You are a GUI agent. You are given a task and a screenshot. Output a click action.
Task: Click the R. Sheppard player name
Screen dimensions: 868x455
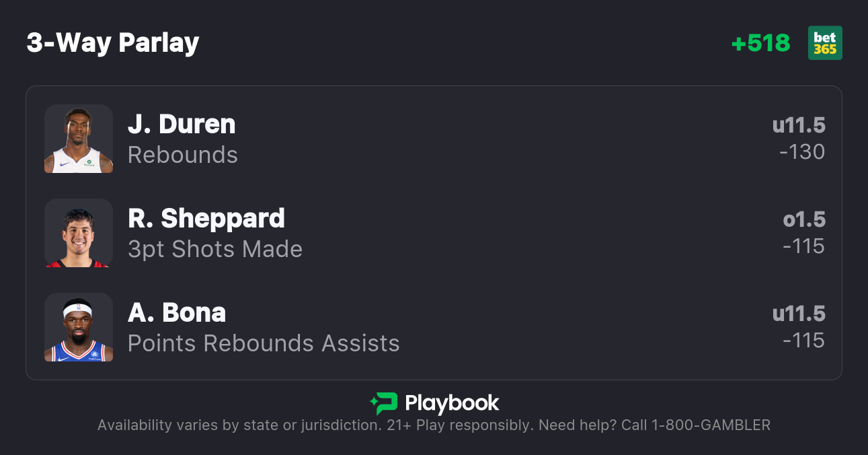click(206, 219)
